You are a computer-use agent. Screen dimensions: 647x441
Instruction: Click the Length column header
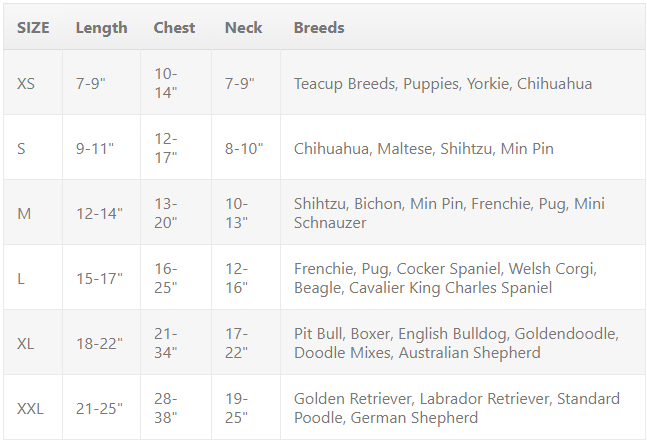click(101, 28)
